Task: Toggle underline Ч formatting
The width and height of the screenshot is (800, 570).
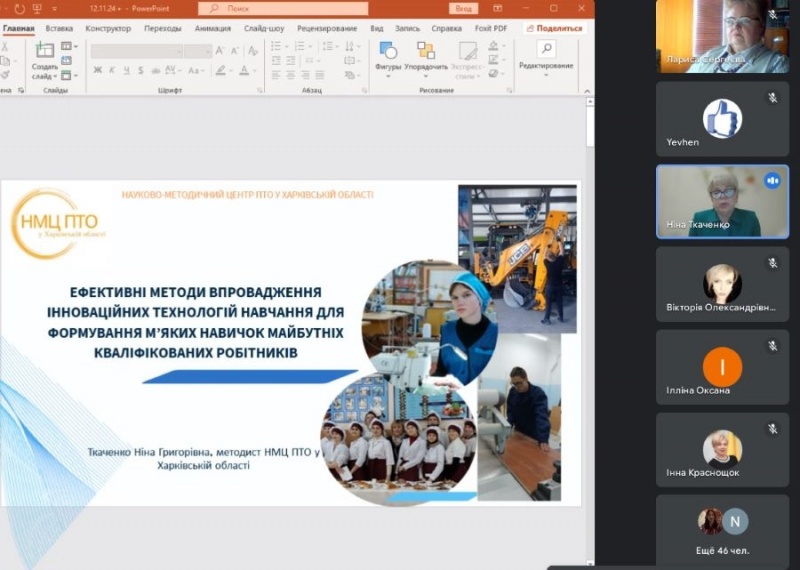Action: coord(125,70)
